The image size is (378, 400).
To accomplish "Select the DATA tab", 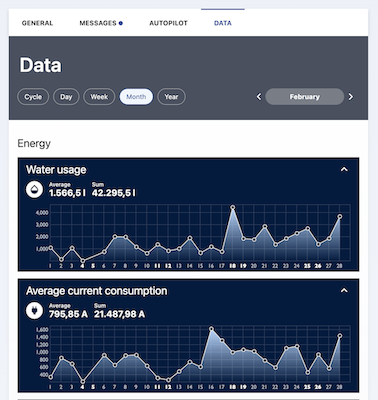I will pyautogui.click(x=223, y=23).
